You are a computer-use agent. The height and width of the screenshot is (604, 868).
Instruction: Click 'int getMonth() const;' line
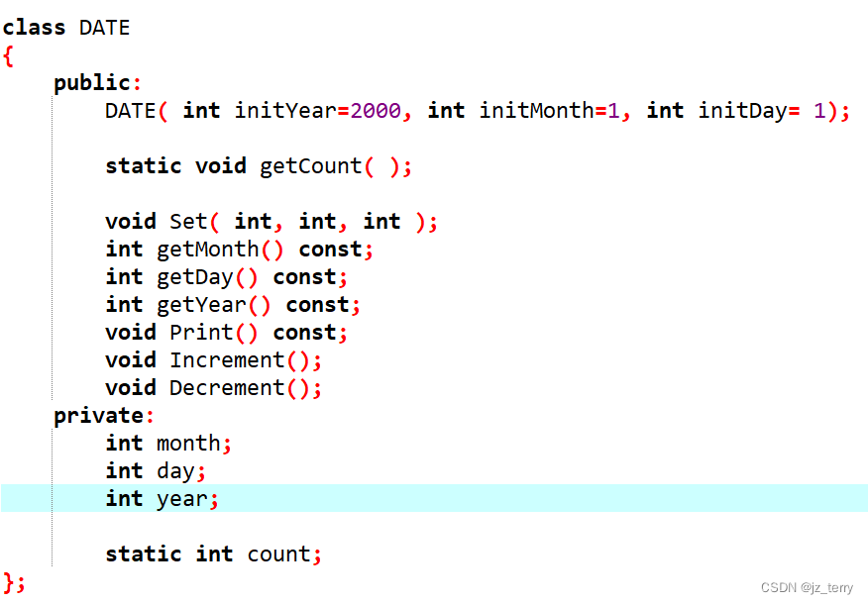click(x=239, y=250)
